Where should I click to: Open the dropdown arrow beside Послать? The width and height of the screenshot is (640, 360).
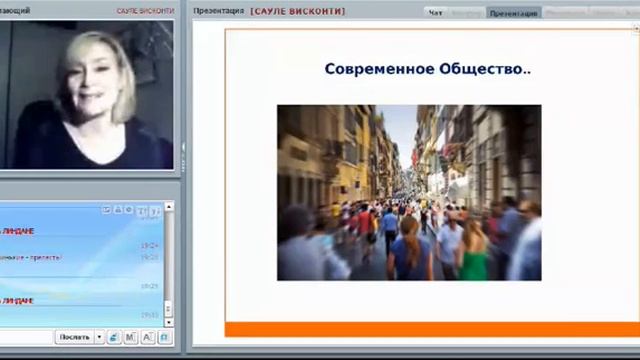pos(99,337)
